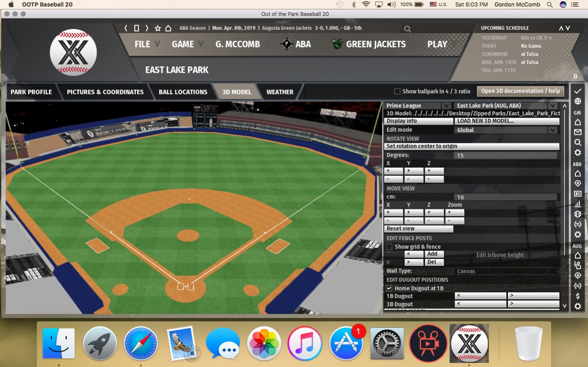This screenshot has height=367, width=588.
Task: Click the ABA baseball icon in sidebar
Action: 577,214
